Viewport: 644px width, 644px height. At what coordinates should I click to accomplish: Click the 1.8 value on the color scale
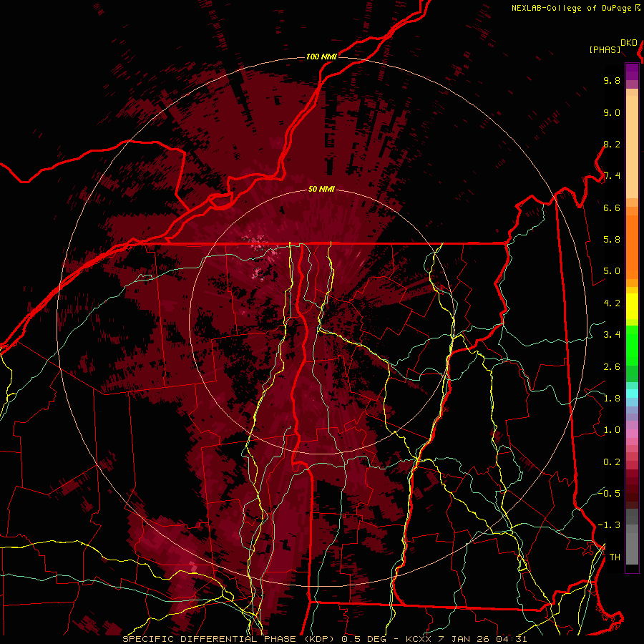612,399
